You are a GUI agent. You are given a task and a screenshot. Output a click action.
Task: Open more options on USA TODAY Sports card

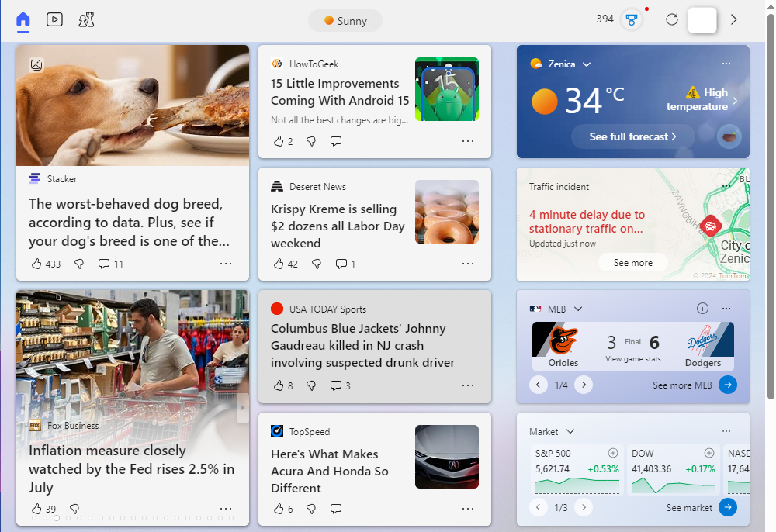[x=468, y=385]
